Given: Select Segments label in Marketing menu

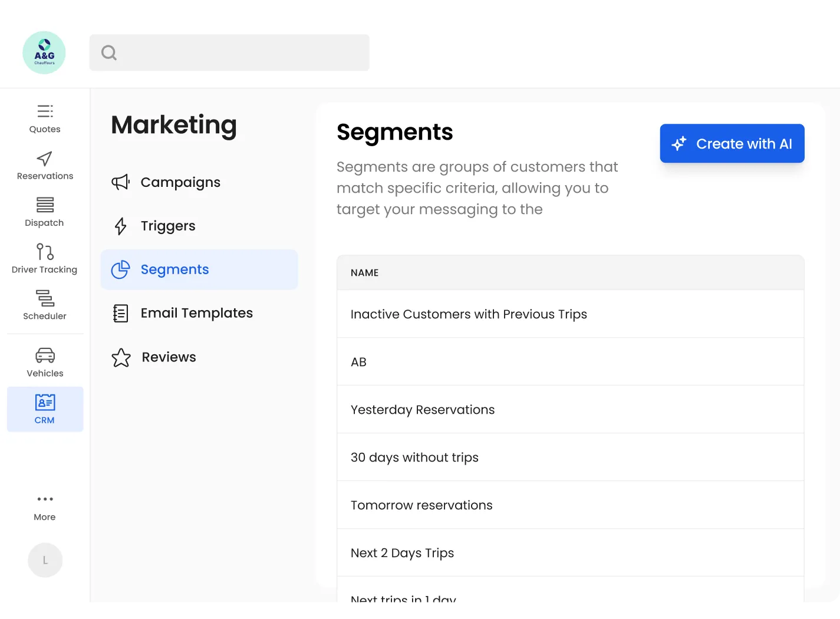Looking at the screenshot, I should coord(174,269).
